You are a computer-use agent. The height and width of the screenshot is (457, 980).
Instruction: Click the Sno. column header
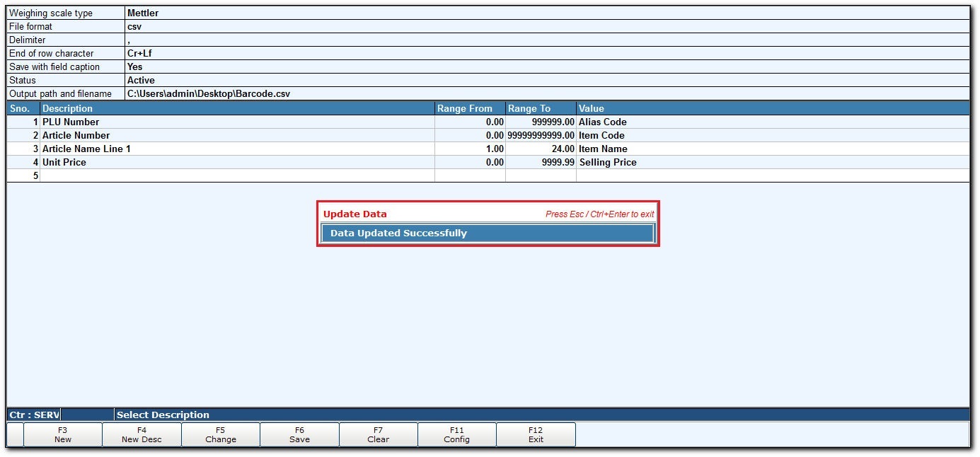(23, 108)
